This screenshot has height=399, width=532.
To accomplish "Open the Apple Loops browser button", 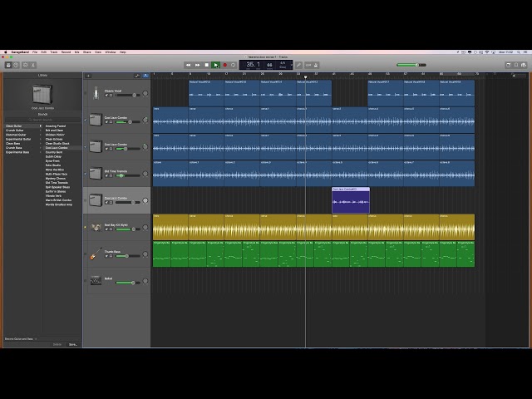I will [516, 65].
